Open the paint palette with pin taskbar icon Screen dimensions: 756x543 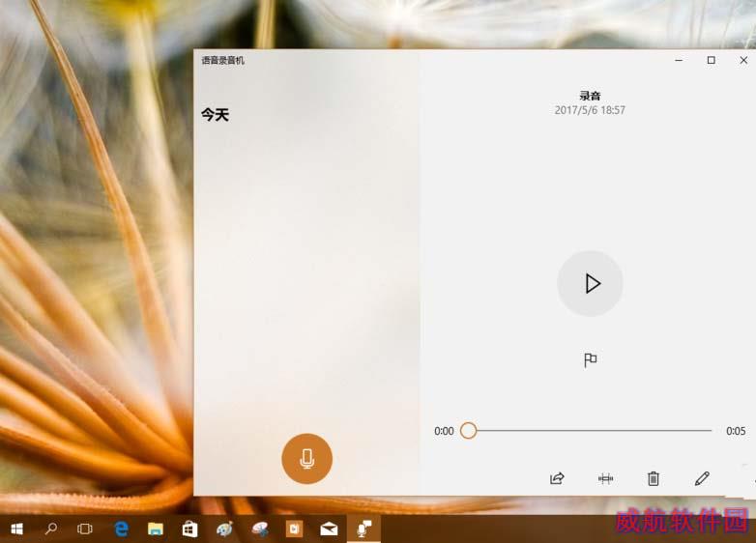click(260, 529)
